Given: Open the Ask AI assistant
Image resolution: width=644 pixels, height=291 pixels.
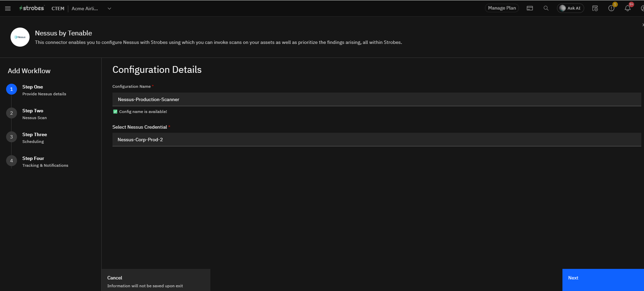Looking at the screenshot, I should coord(571,8).
